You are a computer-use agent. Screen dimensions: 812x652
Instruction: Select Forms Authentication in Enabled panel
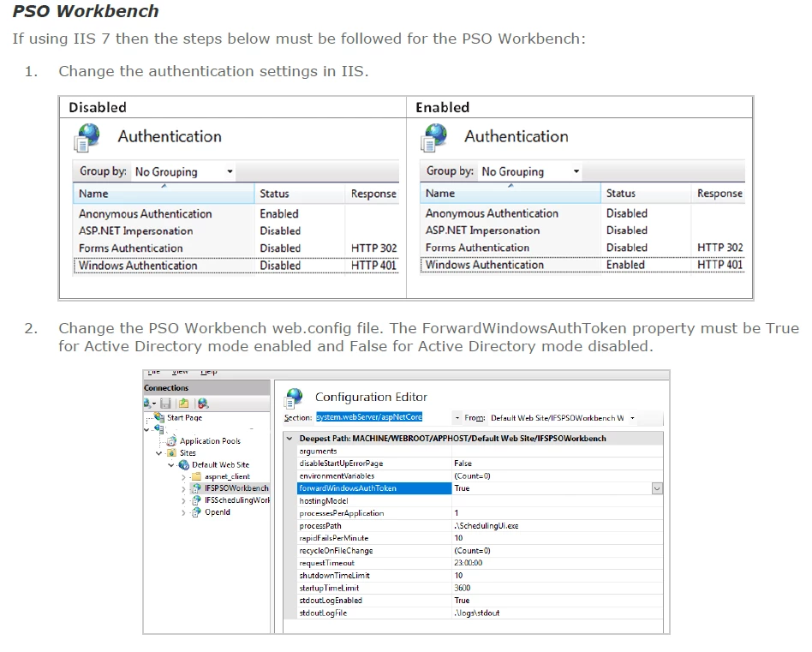click(x=477, y=248)
